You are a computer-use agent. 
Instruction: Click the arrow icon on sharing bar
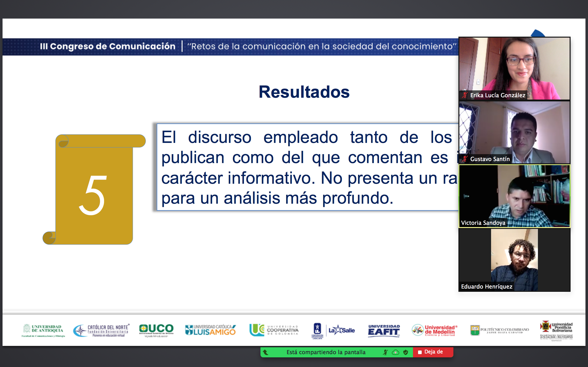(x=266, y=352)
